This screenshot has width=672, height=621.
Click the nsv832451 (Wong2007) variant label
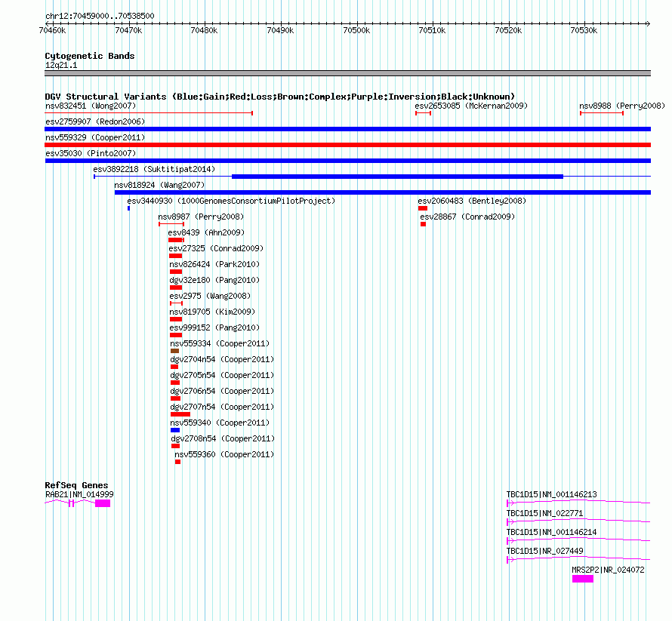pos(91,106)
